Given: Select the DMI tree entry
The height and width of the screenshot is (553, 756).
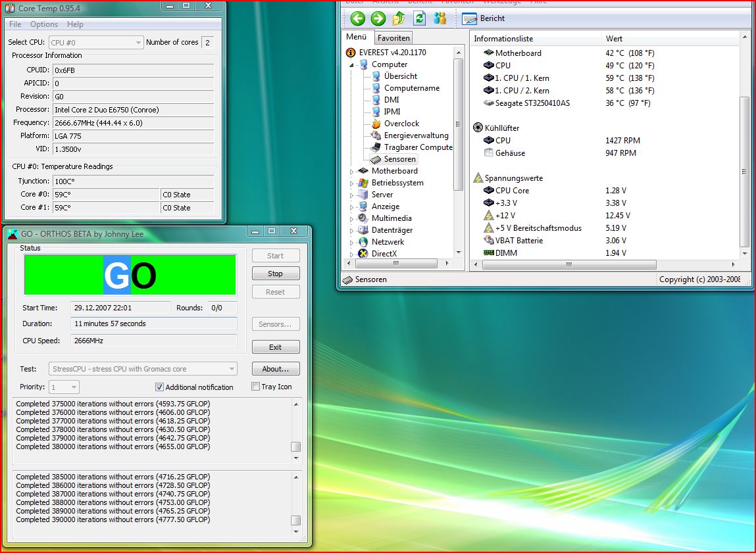Looking at the screenshot, I should 391,100.
